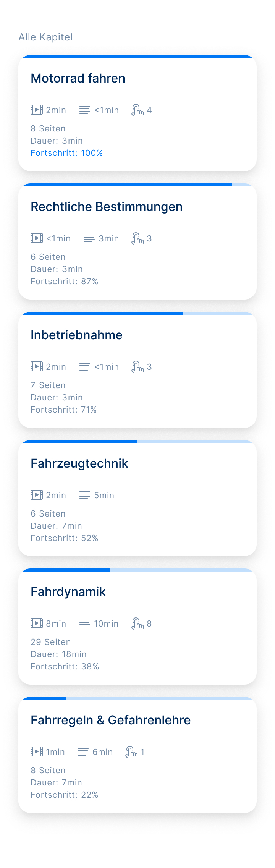Click the text-lines icon in Inbetriebnahme card
The image size is (275, 868).
click(x=85, y=367)
